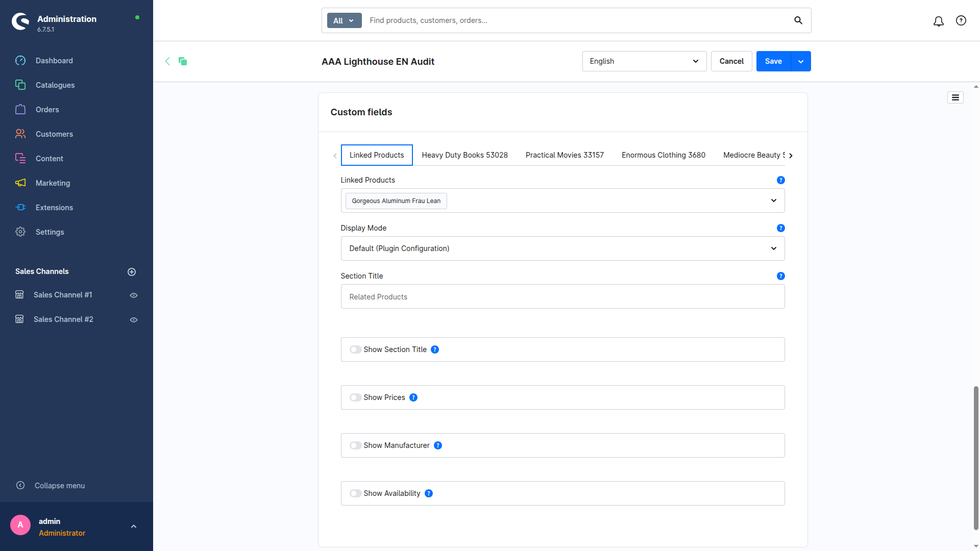Expand the Display Mode select box

[562, 248]
